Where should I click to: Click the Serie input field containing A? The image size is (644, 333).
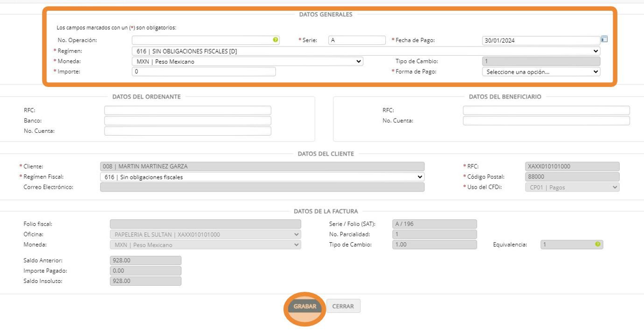point(357,40)
